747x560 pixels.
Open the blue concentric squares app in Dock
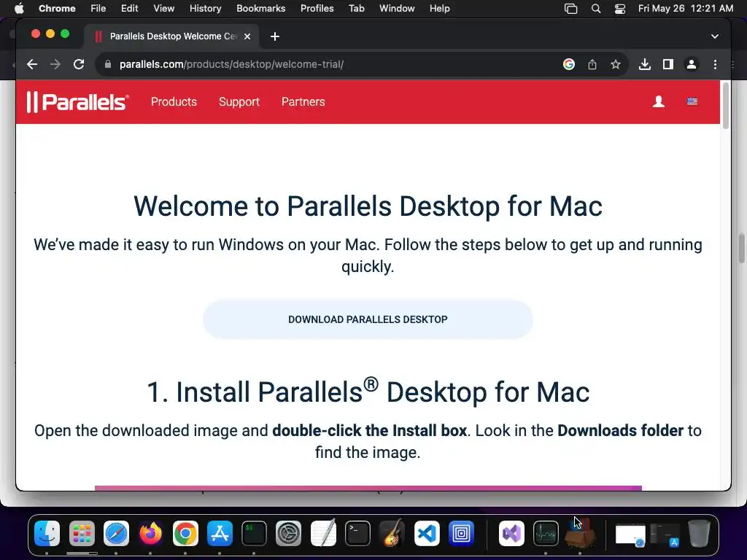point(461,533)
